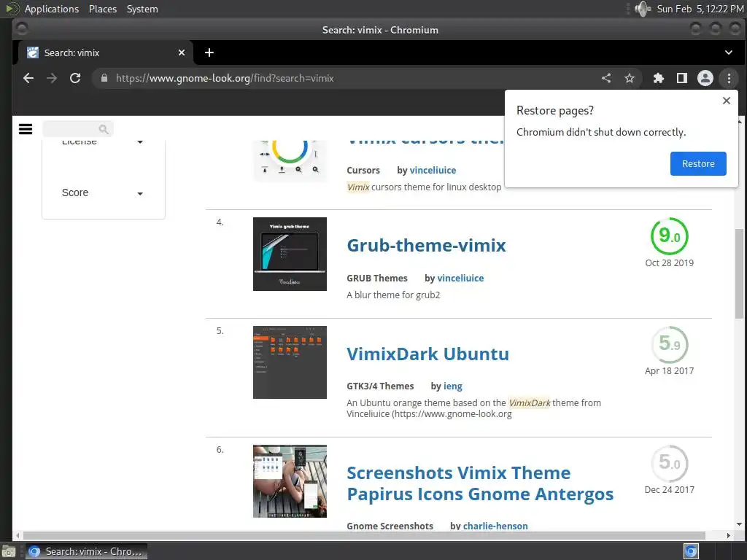Bookmark this page with the star
The height and width of the screenshot is (560, 747).
click(x=630, y=78)
